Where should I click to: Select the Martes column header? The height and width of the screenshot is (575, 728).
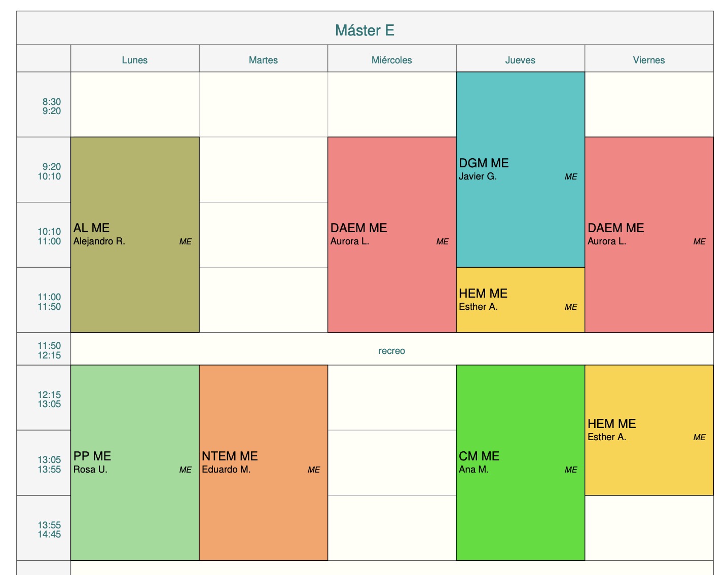point(263,60)
